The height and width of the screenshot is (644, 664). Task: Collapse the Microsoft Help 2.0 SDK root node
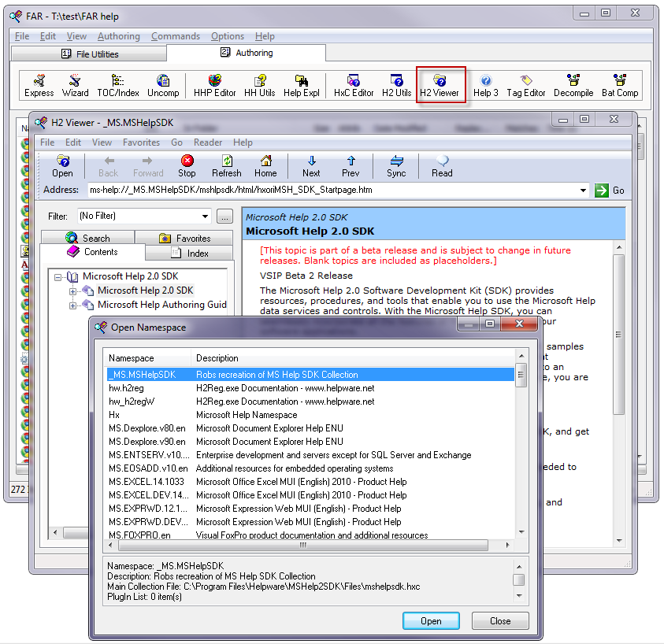click(x=58, y=277)
